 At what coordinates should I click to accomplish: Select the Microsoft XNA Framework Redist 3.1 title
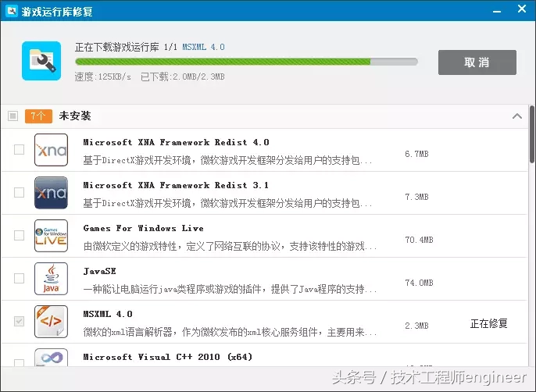176,185
